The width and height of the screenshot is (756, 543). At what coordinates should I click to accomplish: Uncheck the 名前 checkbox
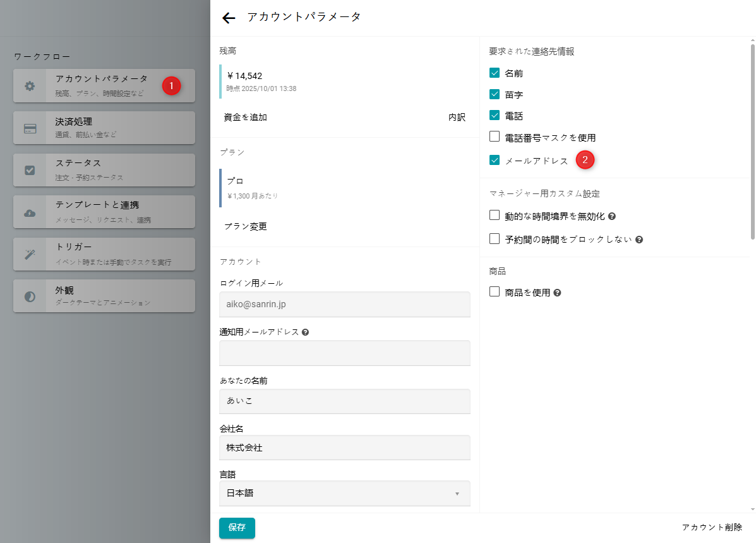click(494, 73)
